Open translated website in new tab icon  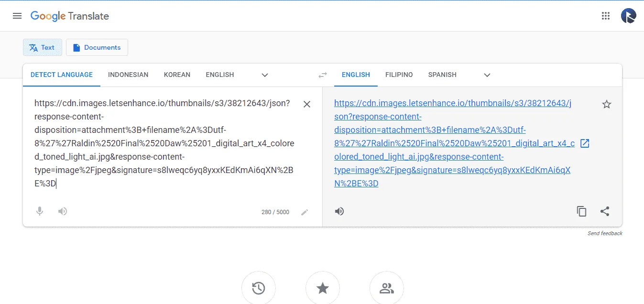point(584,143)
